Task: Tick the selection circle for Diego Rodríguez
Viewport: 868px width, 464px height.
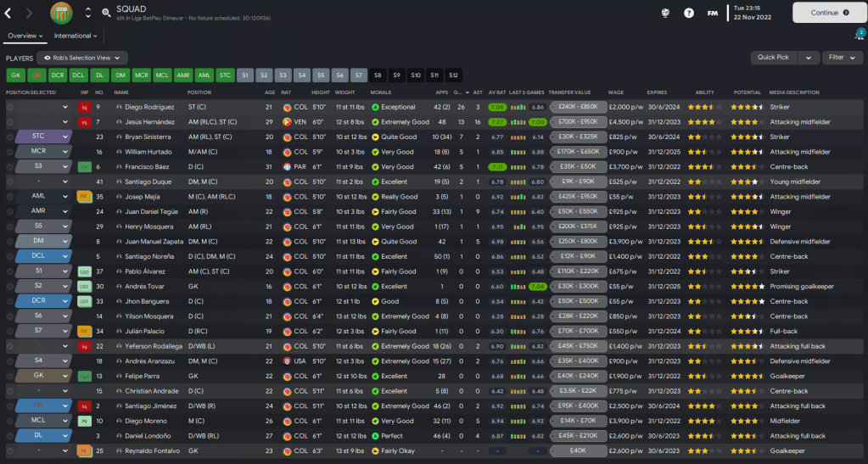Action: click(10, 108)
